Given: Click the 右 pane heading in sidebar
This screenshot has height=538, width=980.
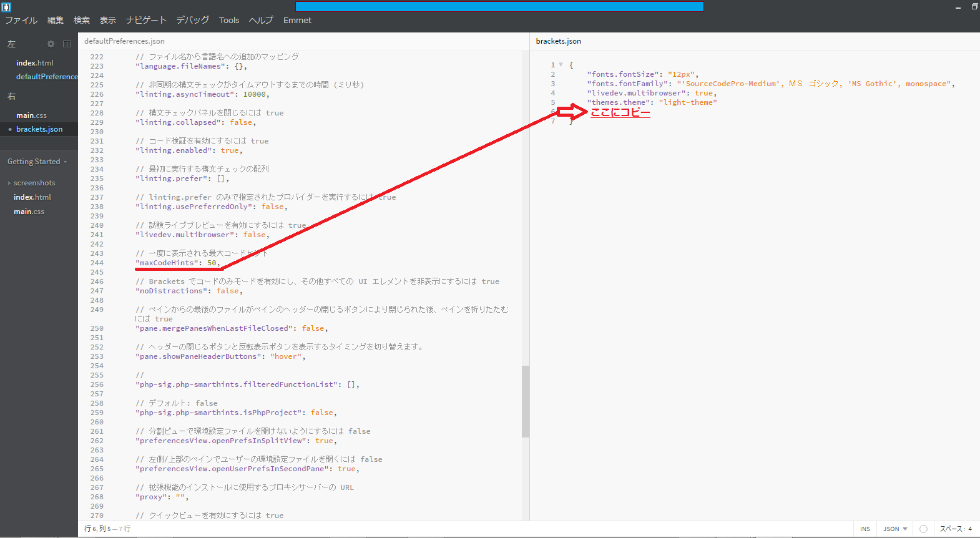Looking at the screenshot, I should point(12,97).
